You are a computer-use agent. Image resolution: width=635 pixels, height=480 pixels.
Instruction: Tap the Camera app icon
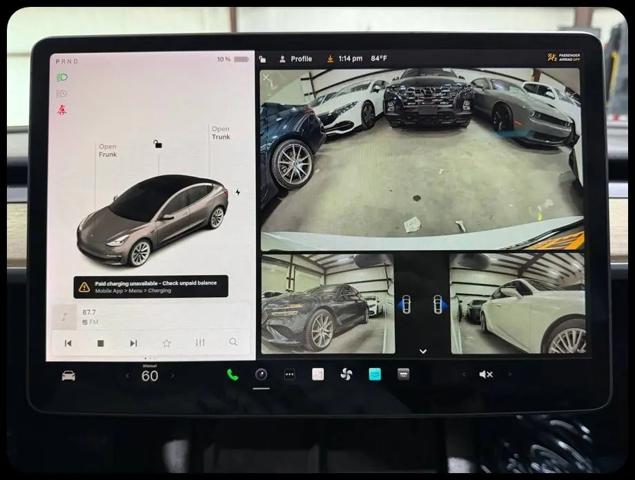[x=261, y=375]
